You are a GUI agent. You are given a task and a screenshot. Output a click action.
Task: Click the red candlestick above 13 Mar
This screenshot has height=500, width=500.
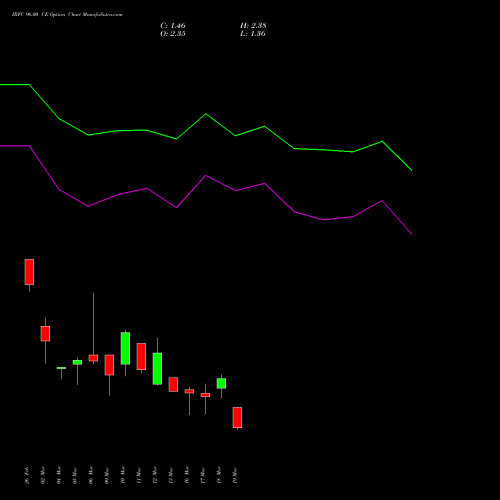tap(173, 384)
